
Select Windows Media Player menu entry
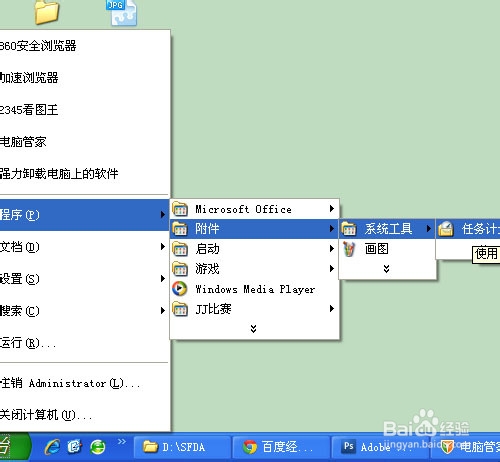point(254,289)
